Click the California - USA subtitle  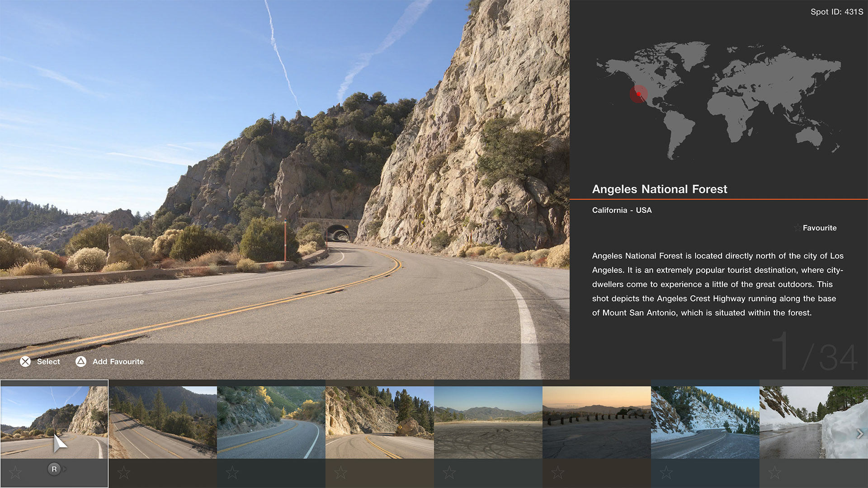tap(622, 210)
